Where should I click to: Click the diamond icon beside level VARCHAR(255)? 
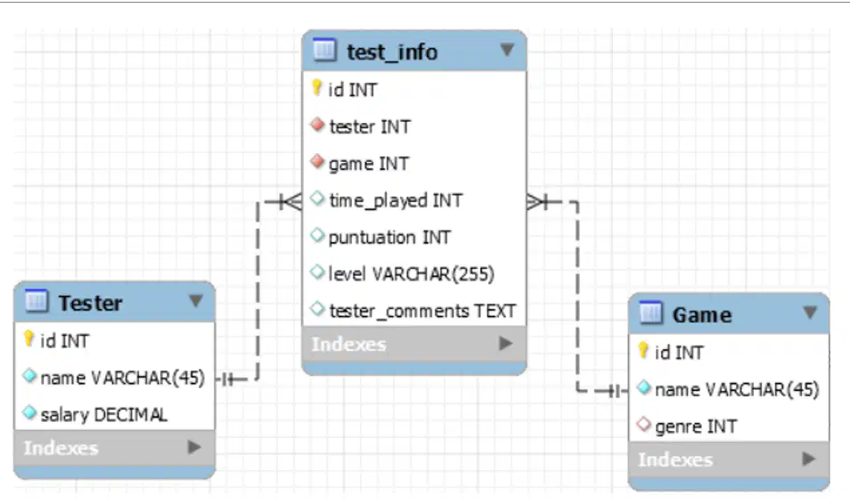(318, 272)
